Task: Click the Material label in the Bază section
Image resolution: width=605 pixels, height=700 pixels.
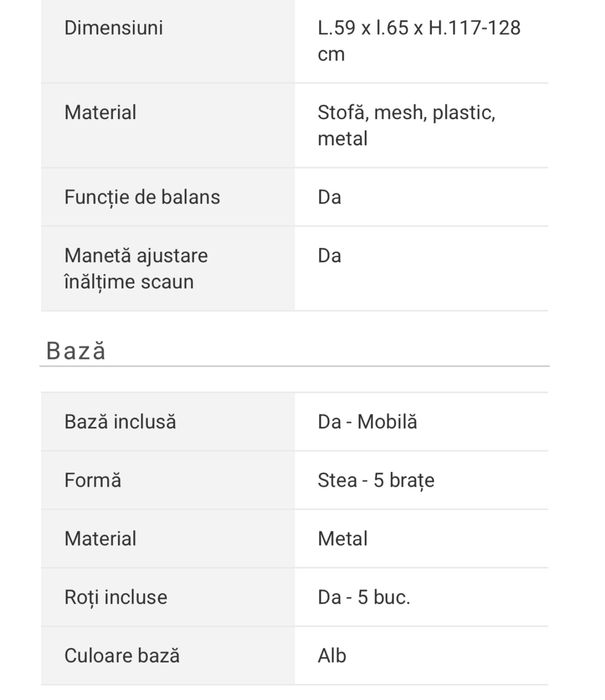Action: [x=100, y=539]
